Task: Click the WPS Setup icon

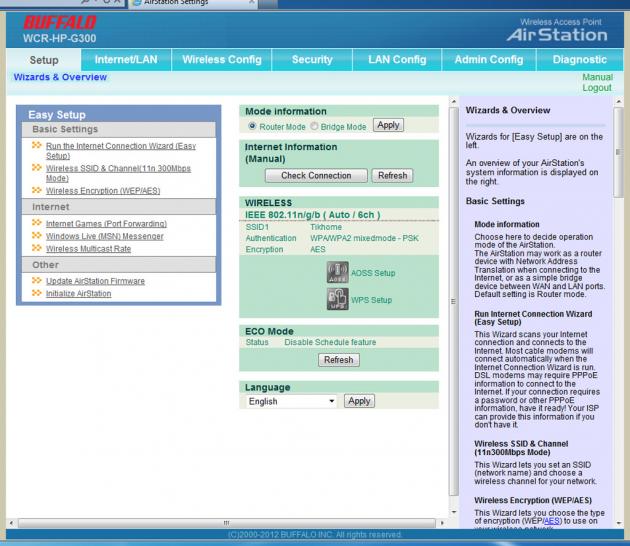Action: click(337, 299)
